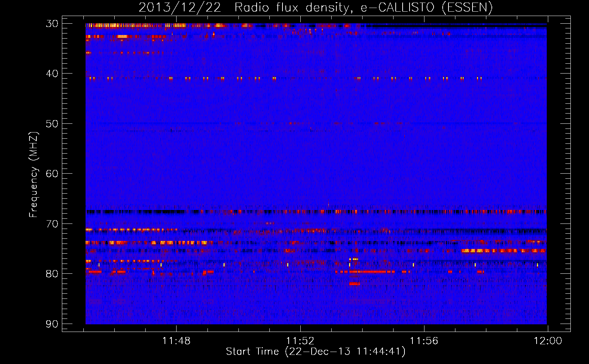Image resolution: width=589 pixels, height=364 pixels.
Task: Click the 70 frequency tick label
Action: click(52, 223)
